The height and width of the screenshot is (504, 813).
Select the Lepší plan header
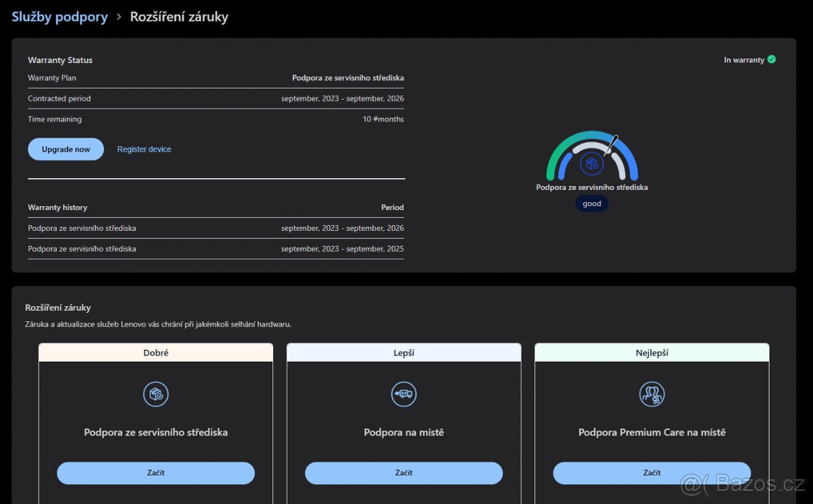click(x=404, y=353)
